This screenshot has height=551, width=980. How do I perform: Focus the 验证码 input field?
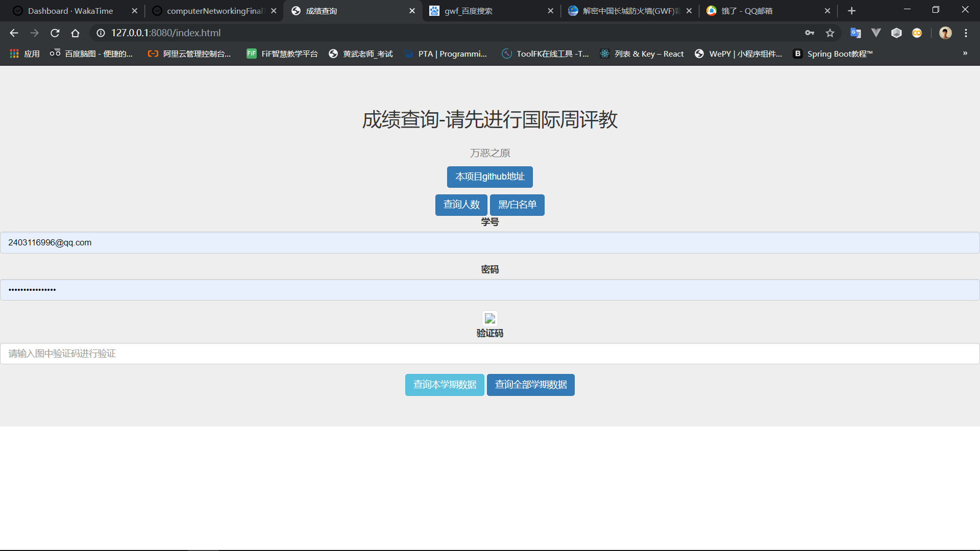pos(490,354)
